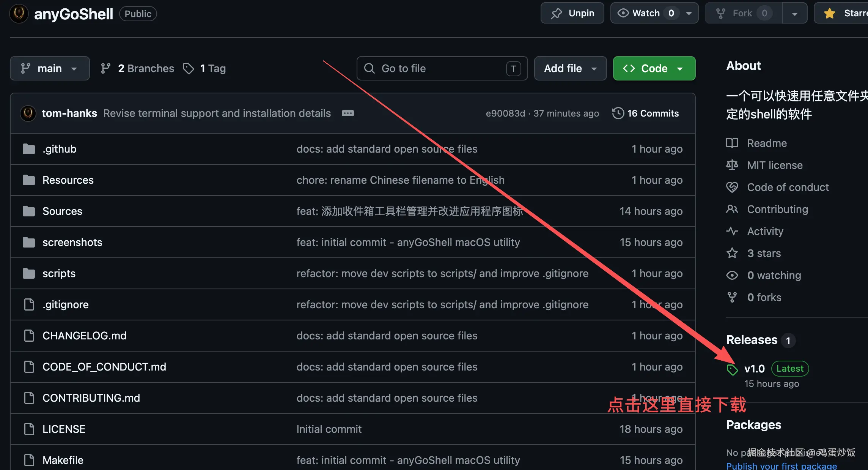Click the Activity pulse icon
868x470 pixels.
[x=732, y=231]
